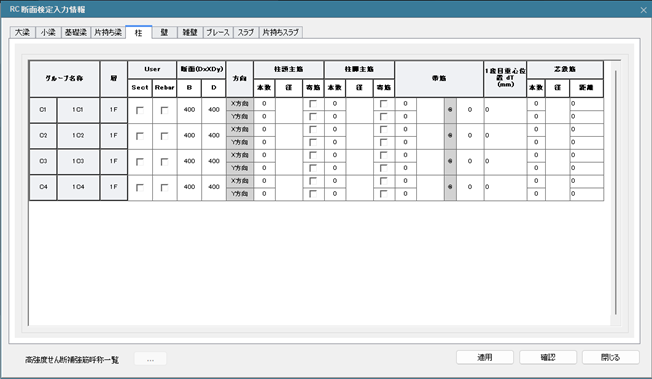
Task: Click 1段目重心位置 dT cell for C2
Action: (x=505, y=136)
